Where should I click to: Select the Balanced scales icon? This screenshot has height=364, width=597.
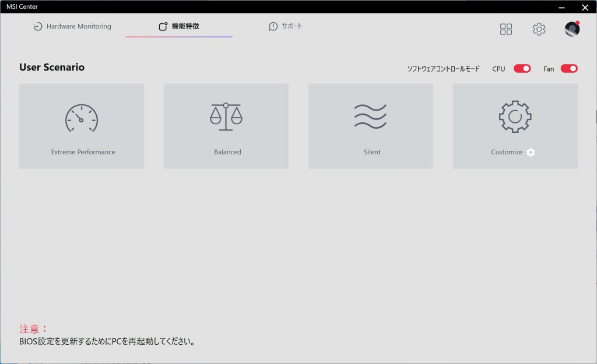coord(226,116)
